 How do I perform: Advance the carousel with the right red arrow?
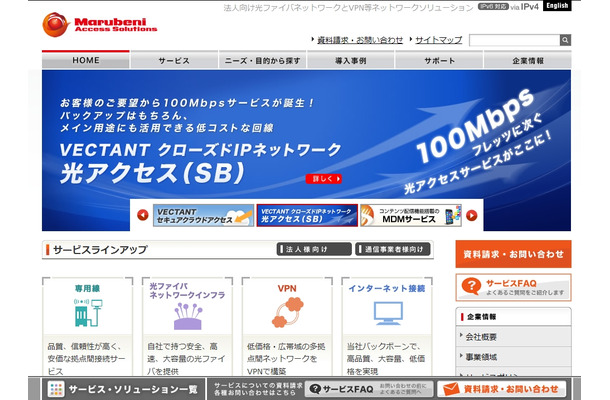[x=472, y=215]
